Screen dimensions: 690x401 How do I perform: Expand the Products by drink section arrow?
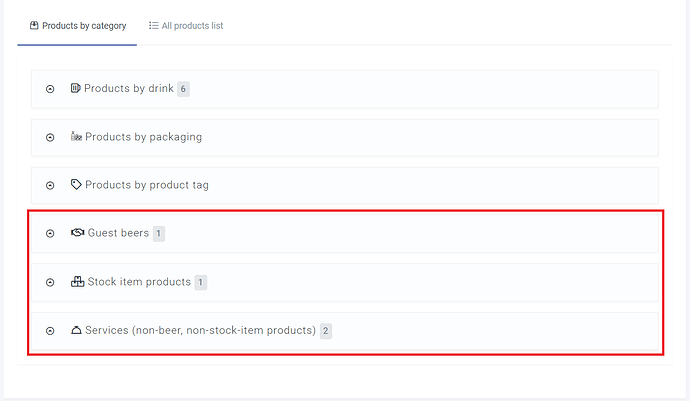tap(50, 89)
